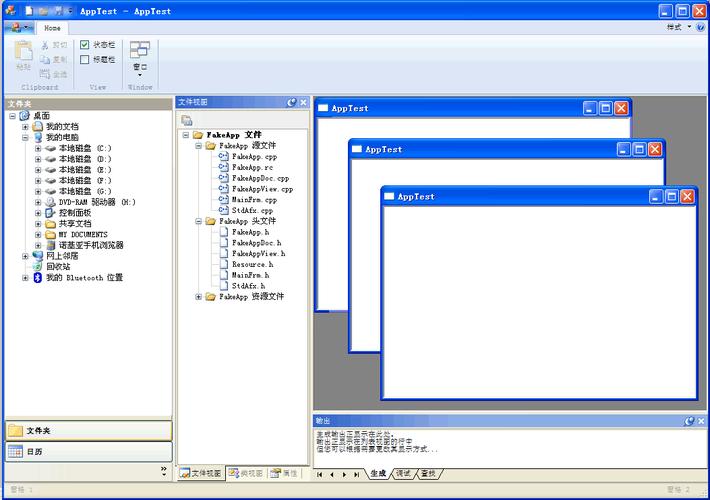Viewport: 710px width, 500px height.
Task: Collapse the 桌面 desktop tree node
Action: [13, 116]
